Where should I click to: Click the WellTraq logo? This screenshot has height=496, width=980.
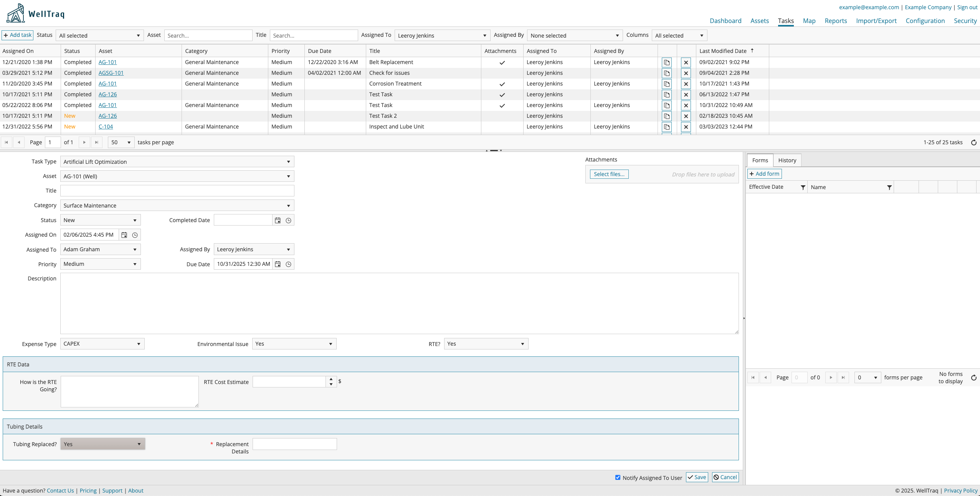(x=35, y=14)
